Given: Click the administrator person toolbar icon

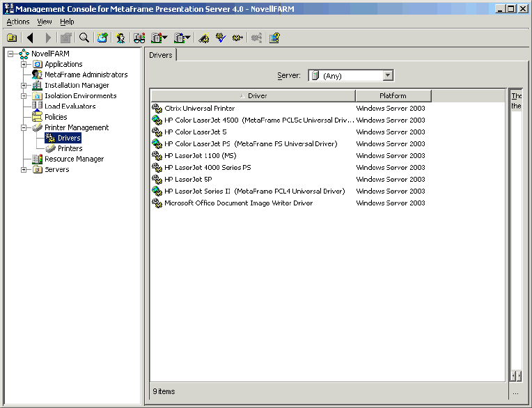Looking at the screenshot, I should (120, 38).
